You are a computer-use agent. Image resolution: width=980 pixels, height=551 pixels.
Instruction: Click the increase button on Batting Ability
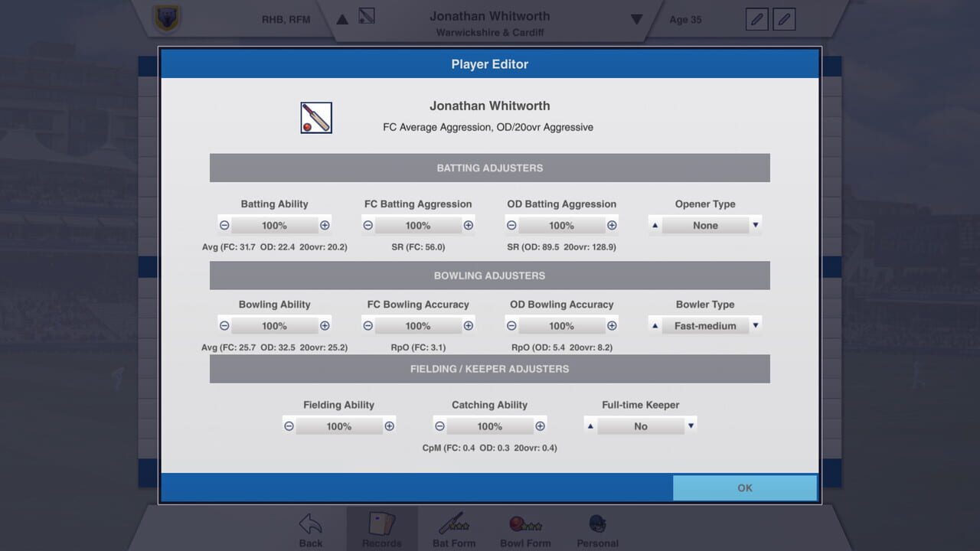coord(325,225)
